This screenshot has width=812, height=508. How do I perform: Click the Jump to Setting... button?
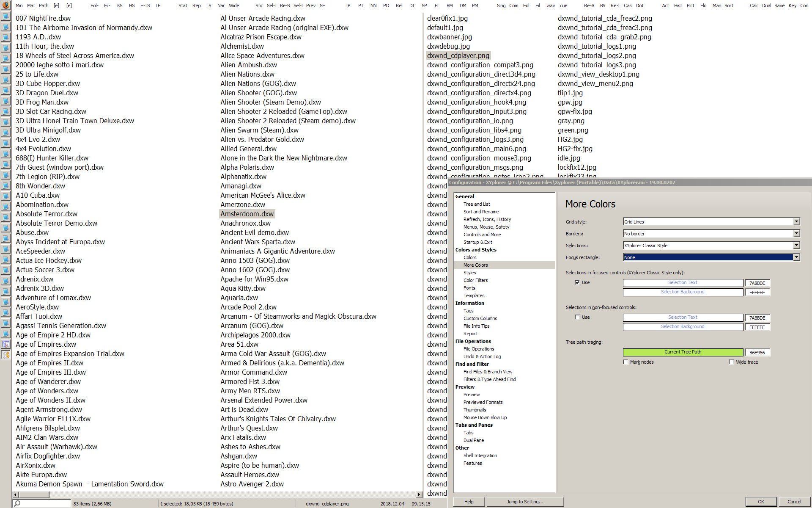525,502
